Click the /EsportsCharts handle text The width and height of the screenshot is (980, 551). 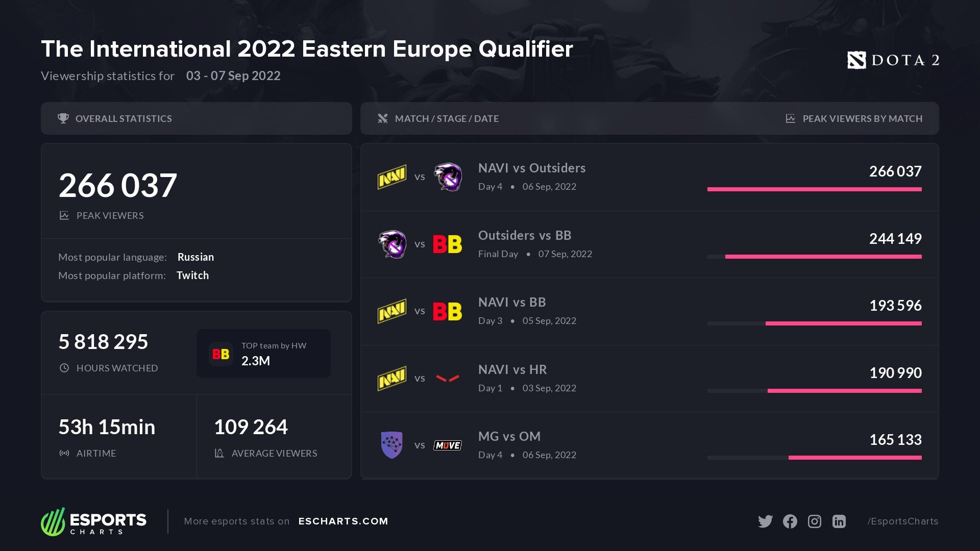902,521
